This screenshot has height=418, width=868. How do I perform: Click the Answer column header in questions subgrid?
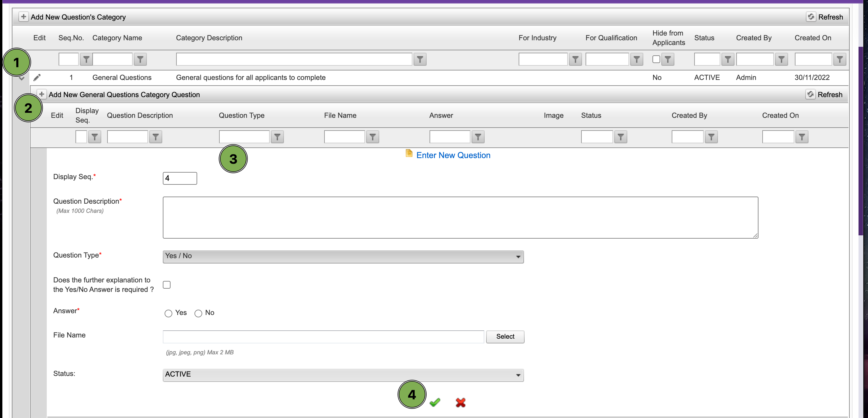pos(441,115)
